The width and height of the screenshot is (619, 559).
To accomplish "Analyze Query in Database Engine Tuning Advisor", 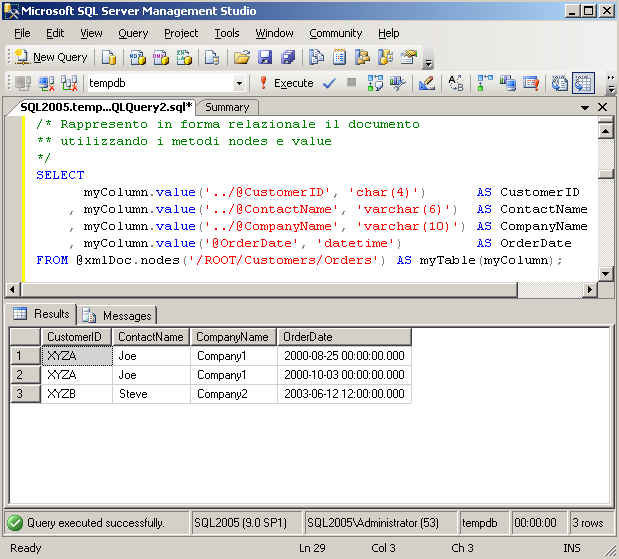I will [398, 83].
